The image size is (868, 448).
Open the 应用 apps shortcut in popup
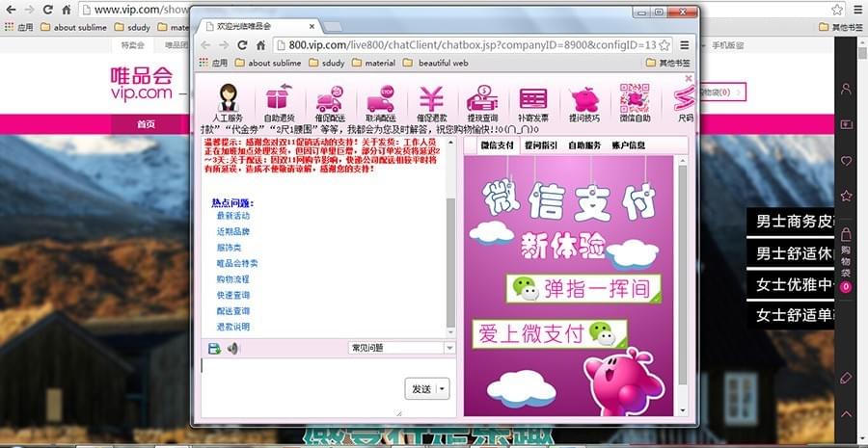213,63
